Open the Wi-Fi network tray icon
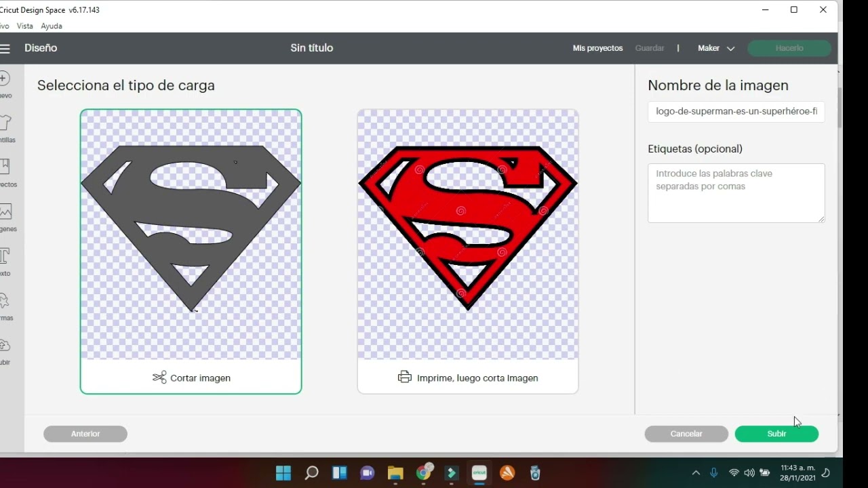Screen dimensions: 868x488 point(734,473)
